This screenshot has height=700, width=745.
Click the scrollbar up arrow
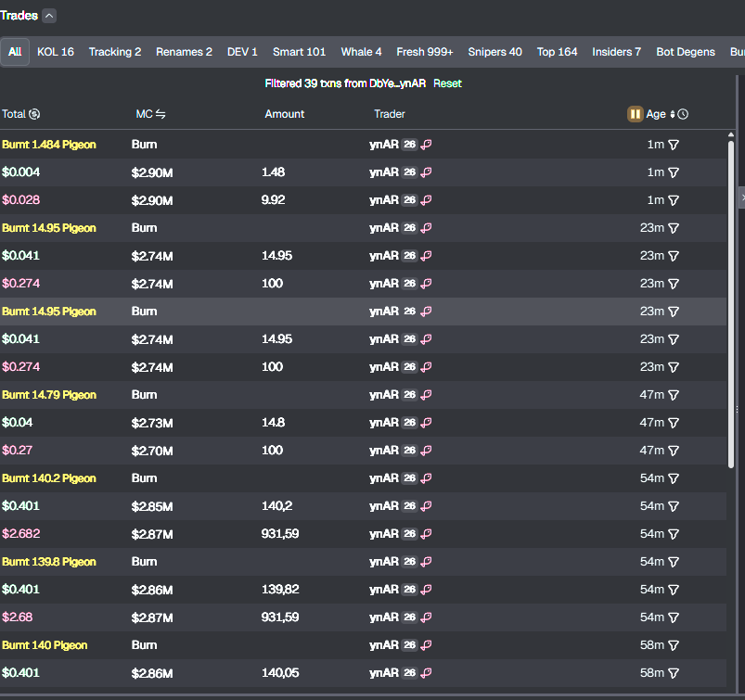coord(731,134)
